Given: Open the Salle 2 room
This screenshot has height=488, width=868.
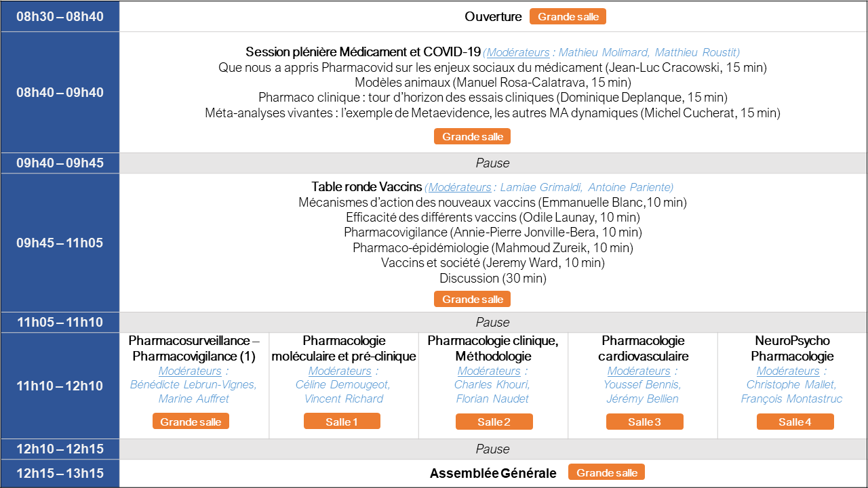Looking at the screenshot, I should (x=494, y=422).
